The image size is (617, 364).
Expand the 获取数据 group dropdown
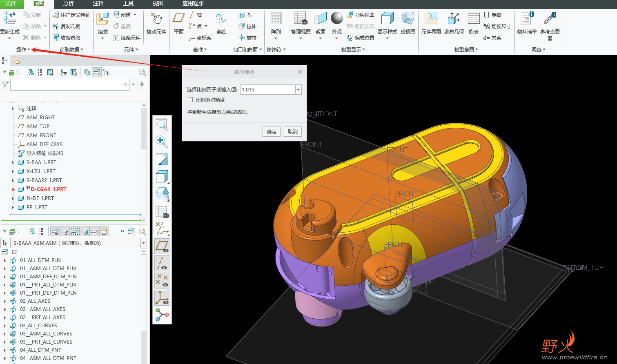click(x=71, y=49)
